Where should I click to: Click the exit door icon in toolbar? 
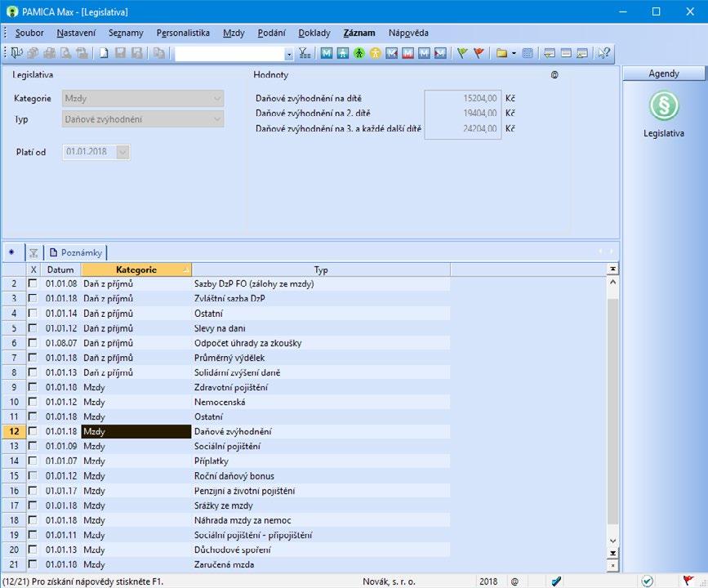pyautogui.click(x=16, y=53)
